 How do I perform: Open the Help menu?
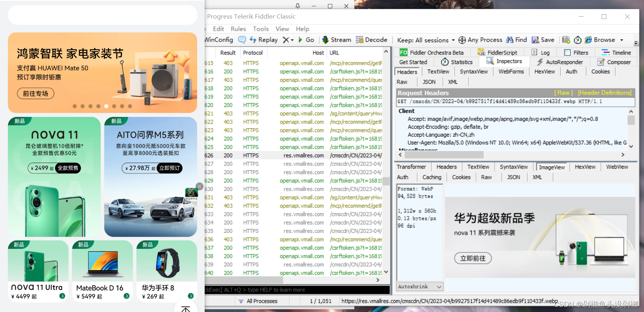303,29
